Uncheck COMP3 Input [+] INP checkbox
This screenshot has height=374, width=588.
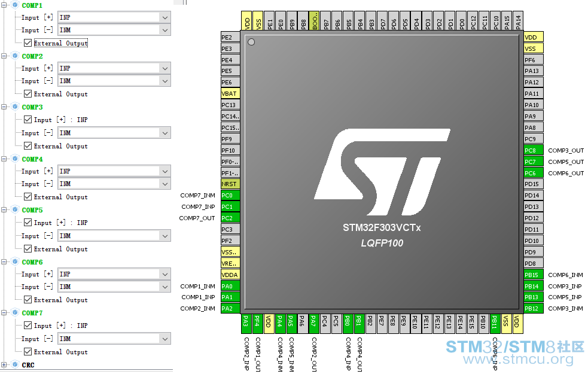28,119
